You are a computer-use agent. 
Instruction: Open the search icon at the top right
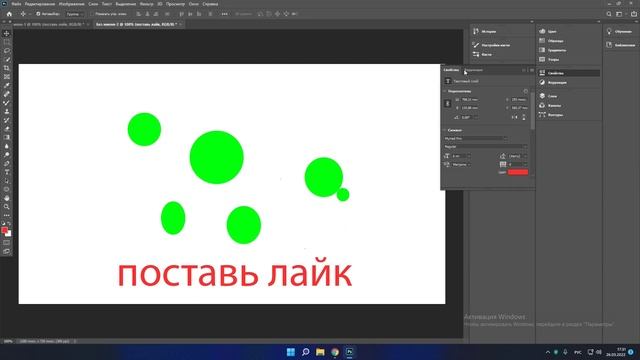click(609, 14)
